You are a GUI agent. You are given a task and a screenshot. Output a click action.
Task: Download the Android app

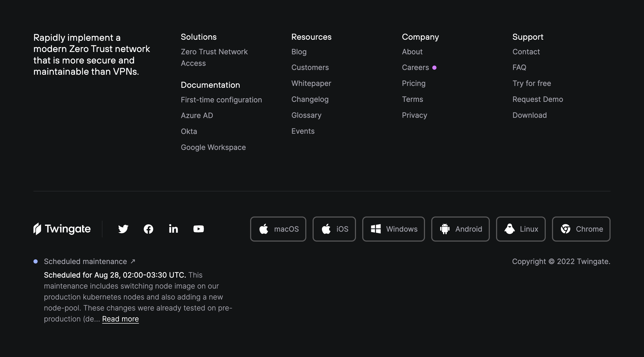pyautogui.click(x=460, y=229)
